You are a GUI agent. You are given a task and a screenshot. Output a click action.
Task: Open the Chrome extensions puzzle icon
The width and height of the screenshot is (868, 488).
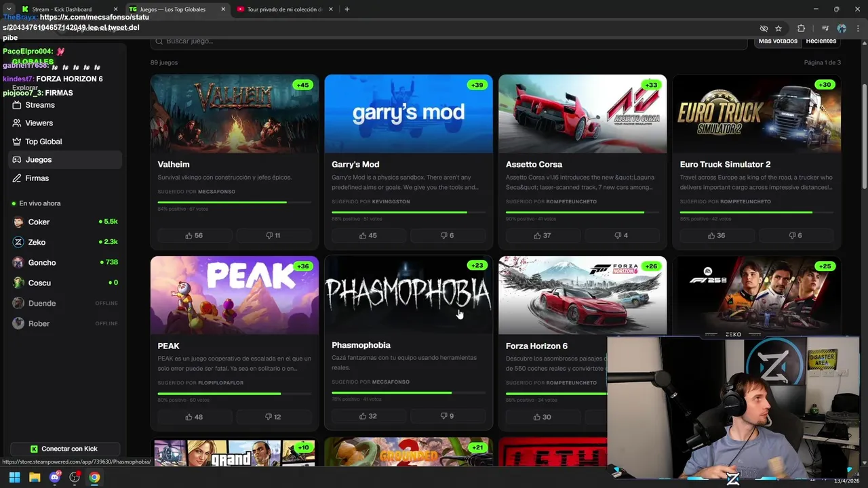tap(801, 28)
